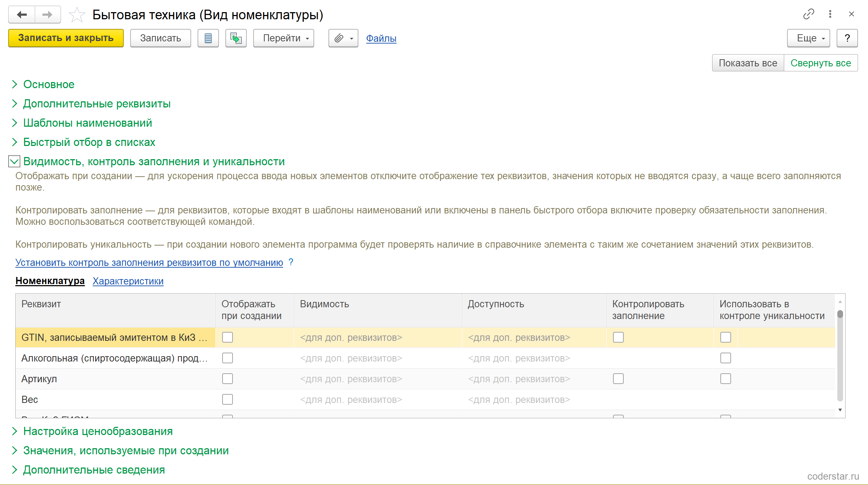The height and width of the screenshot is (485, 868).
Task: Click the copy settings icon button
Action: pyautogui.click(x=236, y=38)
